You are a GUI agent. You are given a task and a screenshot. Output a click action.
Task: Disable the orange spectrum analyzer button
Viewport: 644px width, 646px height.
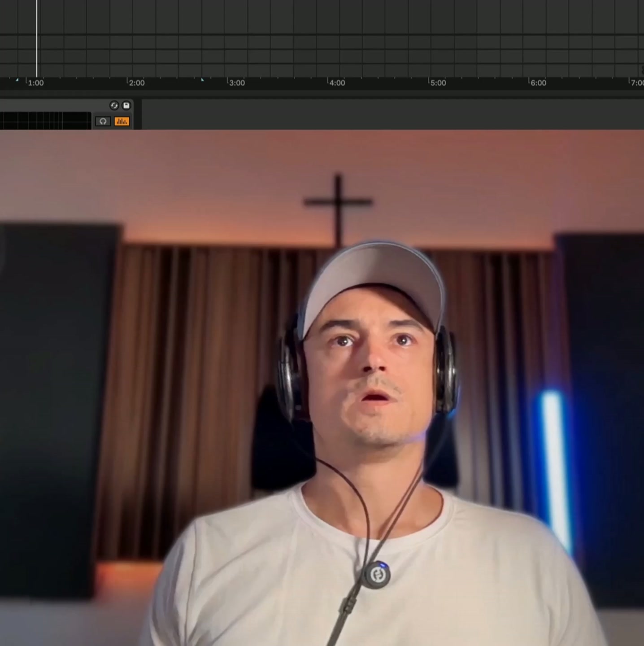pos(122,121)
